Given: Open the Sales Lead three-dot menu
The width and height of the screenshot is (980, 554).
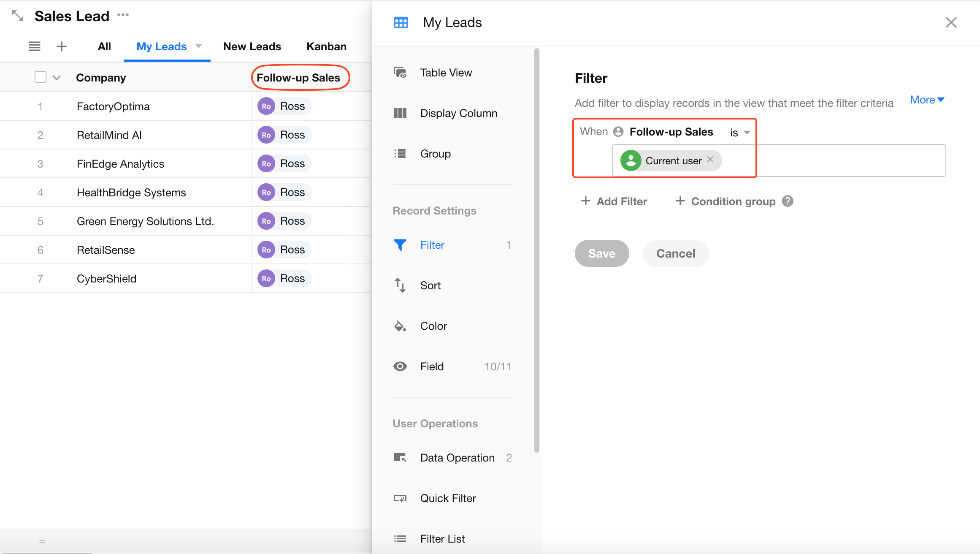Looking at the screenshot, I should (x=123, y=15).
